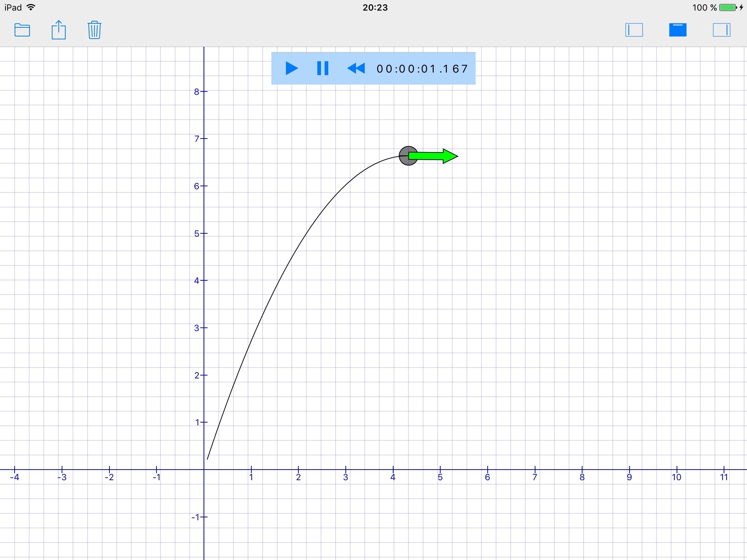Show the right sidebar panel
747x560 pixels.
[x=721, y=30]
